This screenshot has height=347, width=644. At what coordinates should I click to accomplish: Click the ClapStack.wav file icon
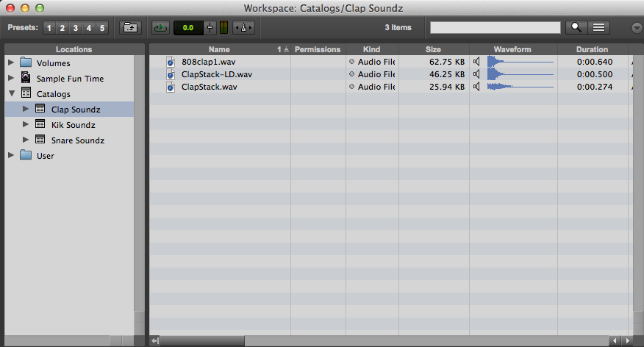(171, 87)
